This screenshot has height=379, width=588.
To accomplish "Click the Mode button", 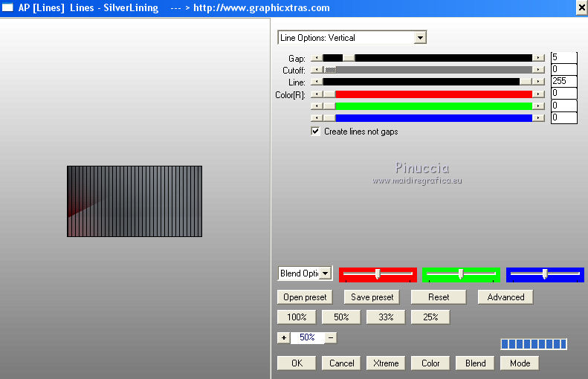I will pyautogui.click(x=520, y=363).
